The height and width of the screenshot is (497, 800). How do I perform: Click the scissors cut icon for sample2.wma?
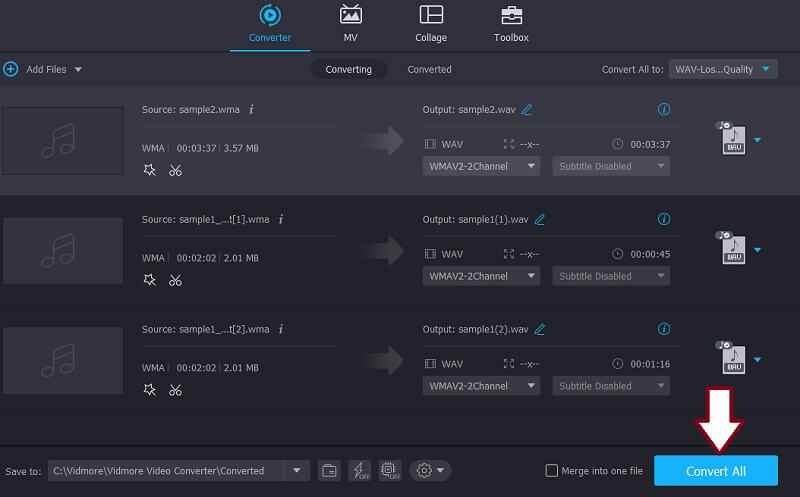175,170
